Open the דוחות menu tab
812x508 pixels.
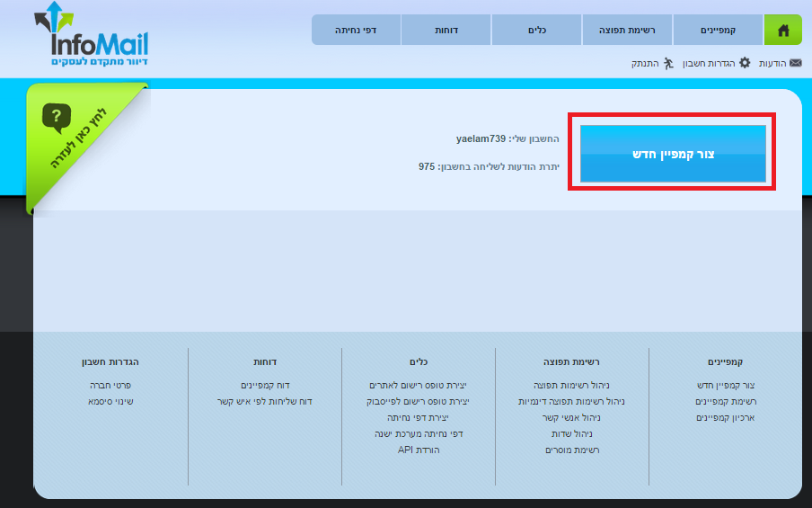point(446,30)
